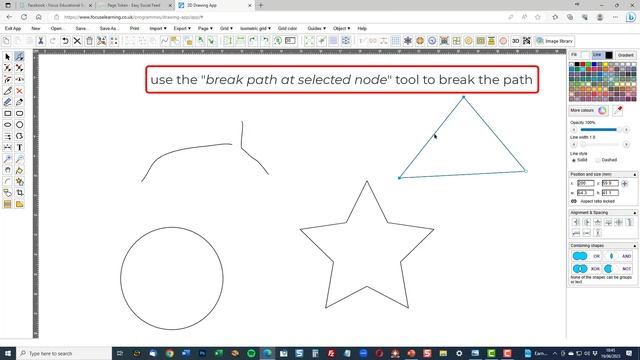Click the x position input field
This screenshot has width=640, height=360.
coord(585,183)
